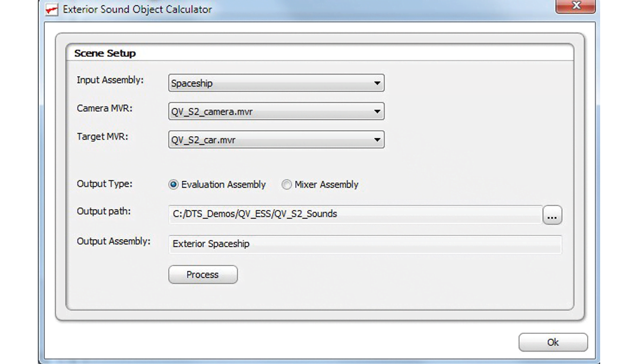
Task: Click the Scene Setup group header
Action: click(105, 53)
